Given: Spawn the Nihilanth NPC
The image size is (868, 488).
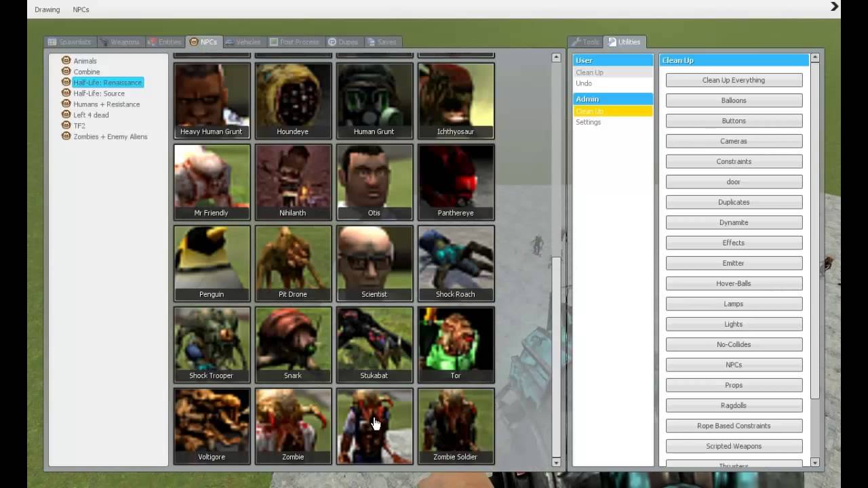Looking at the screenshot, I should pos(293,182).
